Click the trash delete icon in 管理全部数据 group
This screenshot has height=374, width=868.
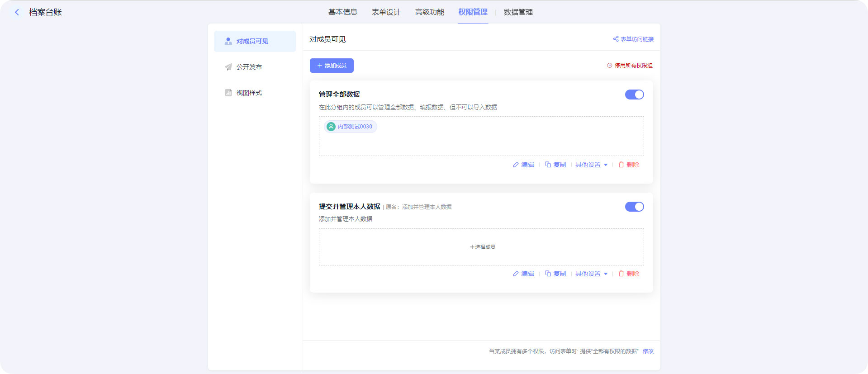621,165
